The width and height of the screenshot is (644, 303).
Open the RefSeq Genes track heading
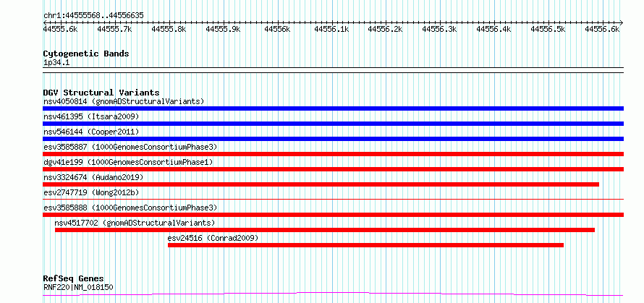(73, 278)
